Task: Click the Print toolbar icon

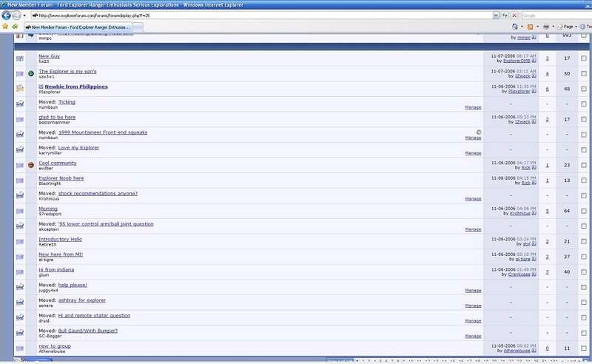Action: point(546,27)
